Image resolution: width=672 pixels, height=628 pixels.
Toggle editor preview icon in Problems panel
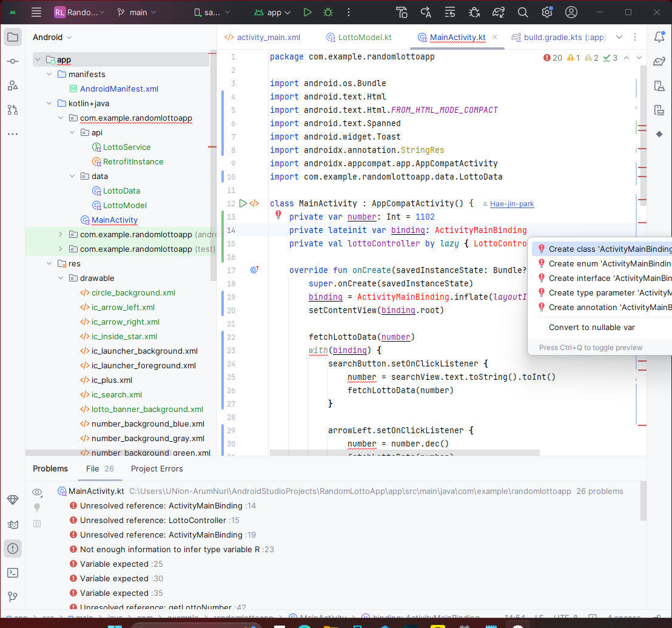click(x=37, y=524)
